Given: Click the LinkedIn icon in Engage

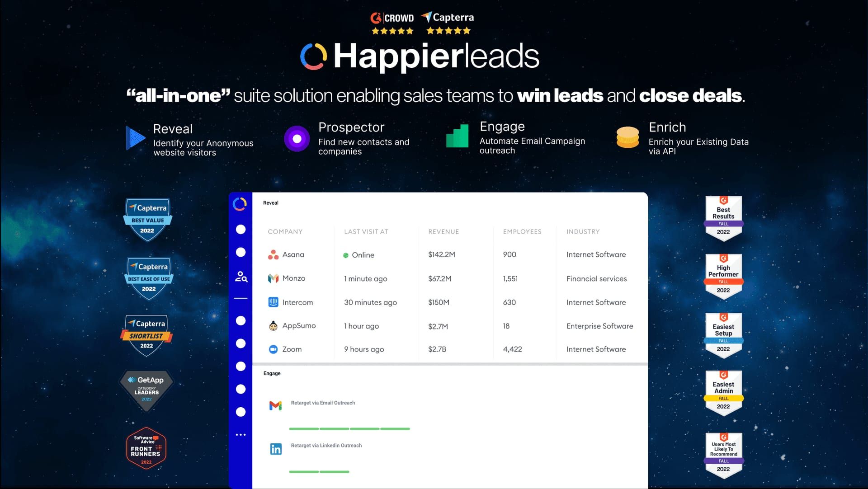Looking at the screenshot, I should coord(276,449).
